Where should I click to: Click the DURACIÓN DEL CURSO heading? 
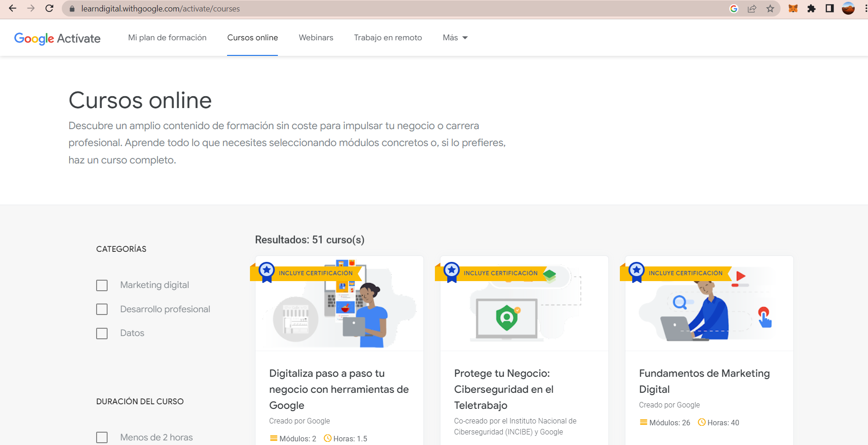[140, 402]
